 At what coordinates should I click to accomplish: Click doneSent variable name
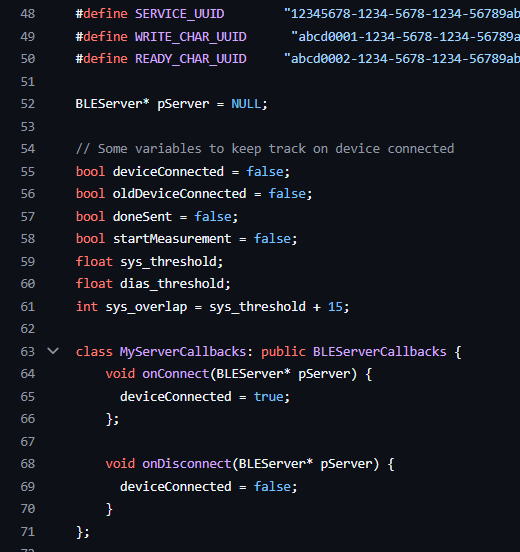tap(142, 217)
